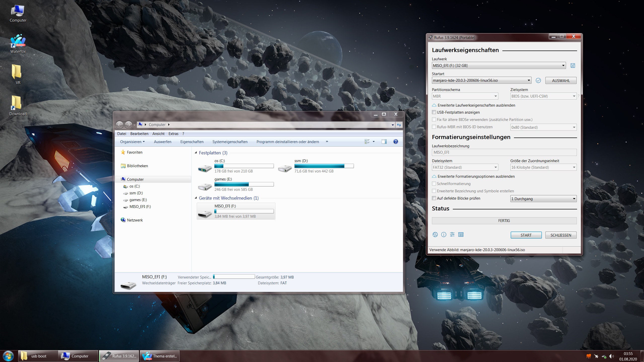Open the 1 Durchgang passes dropdown

pos(543,199)
